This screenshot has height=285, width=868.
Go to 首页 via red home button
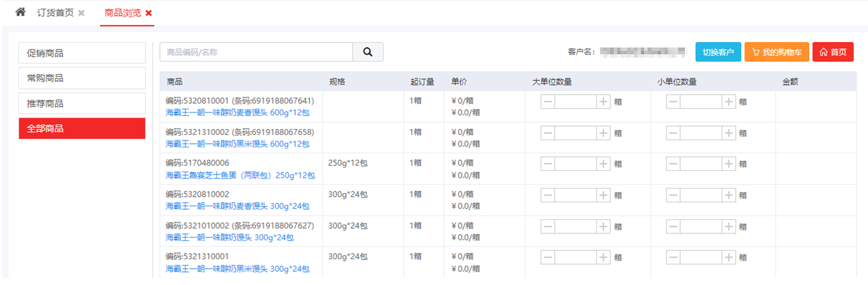tap(833, 52)
